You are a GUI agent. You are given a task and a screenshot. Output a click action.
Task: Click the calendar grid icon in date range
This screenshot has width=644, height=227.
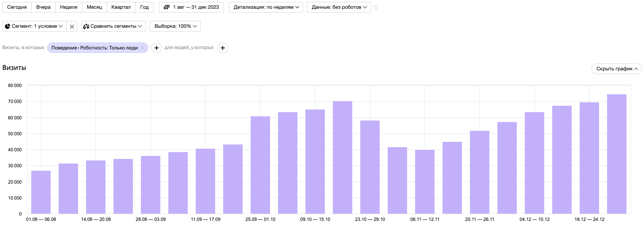click(166, 7)
